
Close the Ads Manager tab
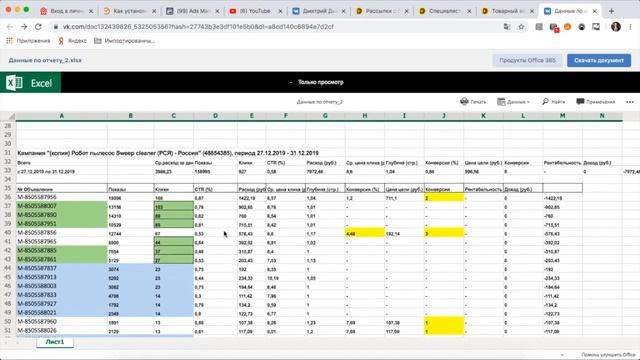(x=217, y=11)
